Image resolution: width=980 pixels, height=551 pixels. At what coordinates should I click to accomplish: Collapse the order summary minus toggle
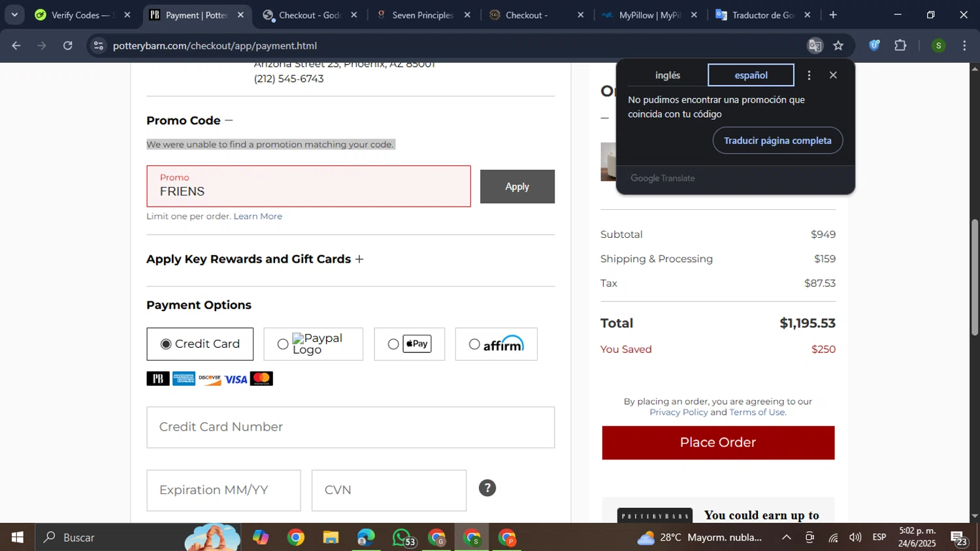pos(605,118)
